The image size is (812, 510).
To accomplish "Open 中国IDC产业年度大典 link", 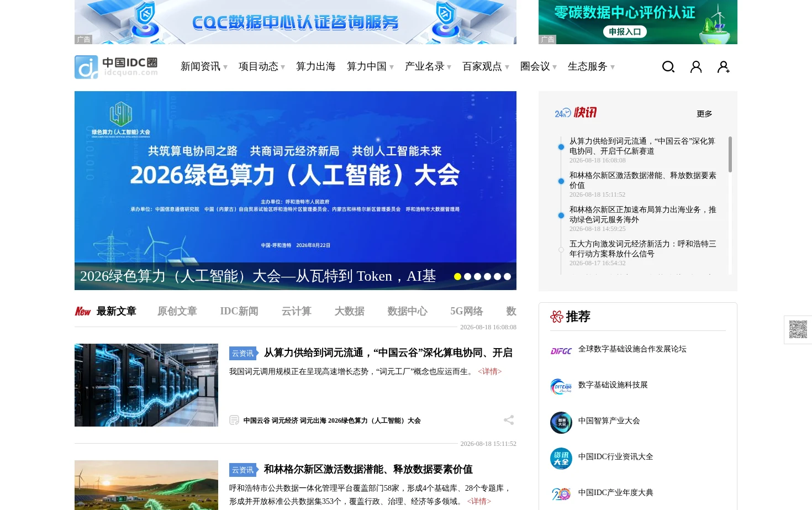I will 616,492.
